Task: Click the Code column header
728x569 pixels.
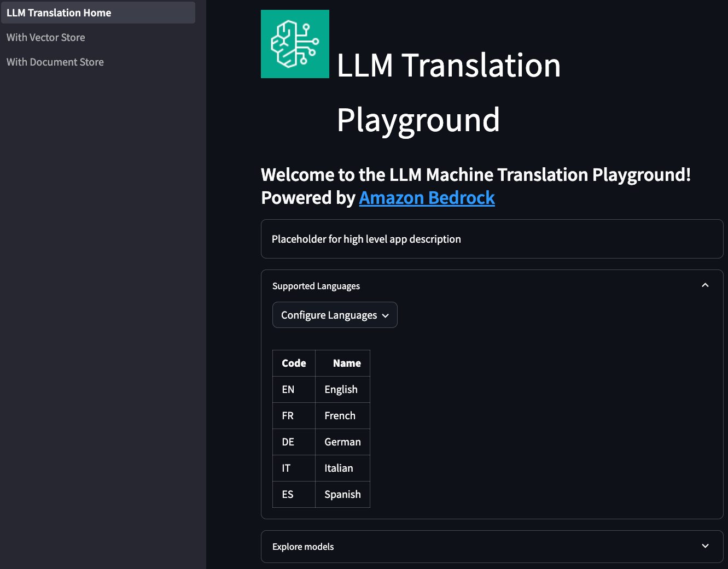Action: click(x=294, y=363)
